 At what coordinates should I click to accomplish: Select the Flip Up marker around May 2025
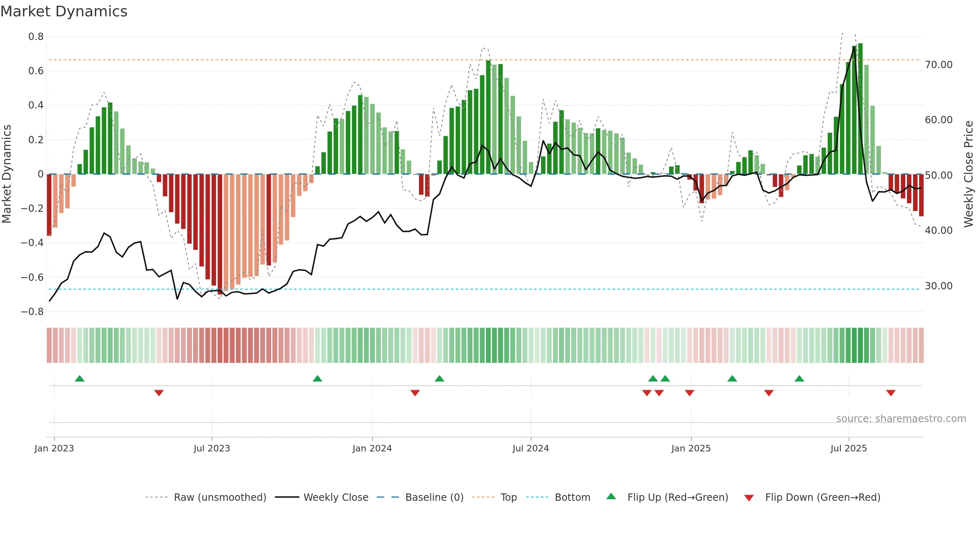800,378
